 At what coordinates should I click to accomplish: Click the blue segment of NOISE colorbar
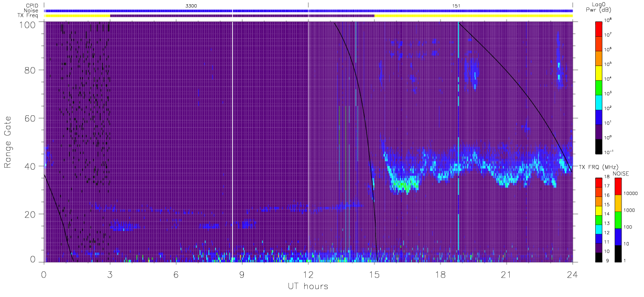[618, 237]
